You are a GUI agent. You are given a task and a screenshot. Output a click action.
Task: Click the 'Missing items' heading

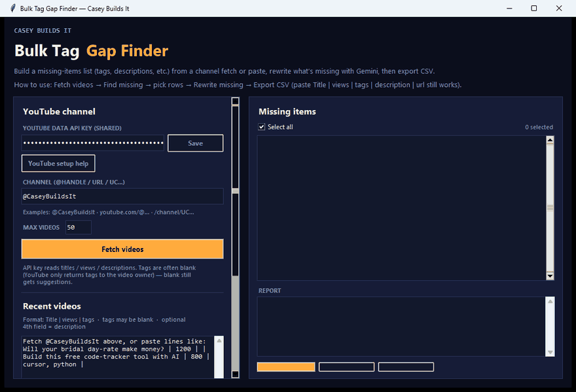pos(287,112)
